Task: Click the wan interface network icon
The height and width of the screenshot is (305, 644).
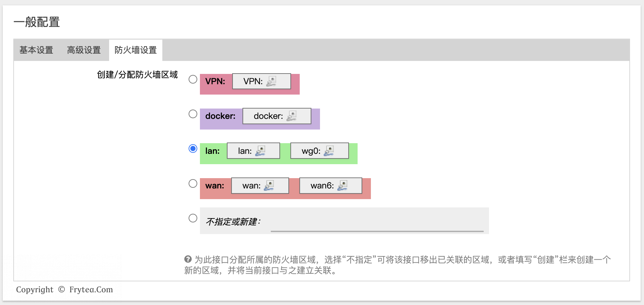Action: [269, 186]
